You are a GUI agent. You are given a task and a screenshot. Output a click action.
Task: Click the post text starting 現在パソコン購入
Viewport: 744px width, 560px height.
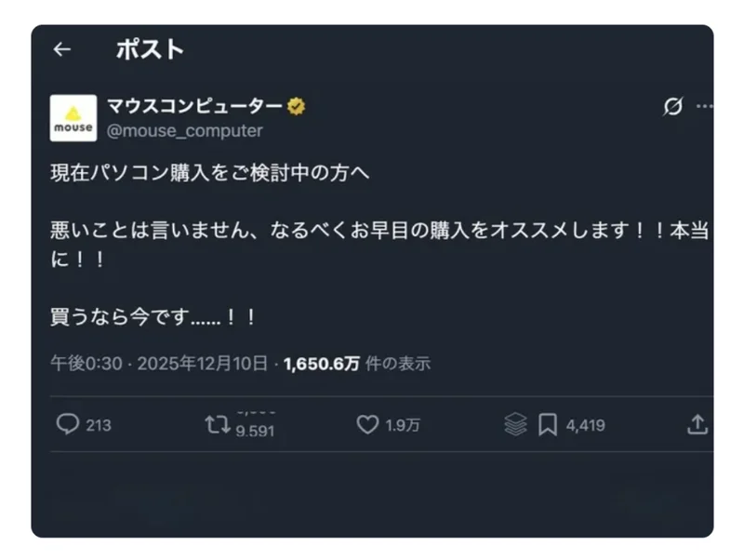tap(210, 174)
